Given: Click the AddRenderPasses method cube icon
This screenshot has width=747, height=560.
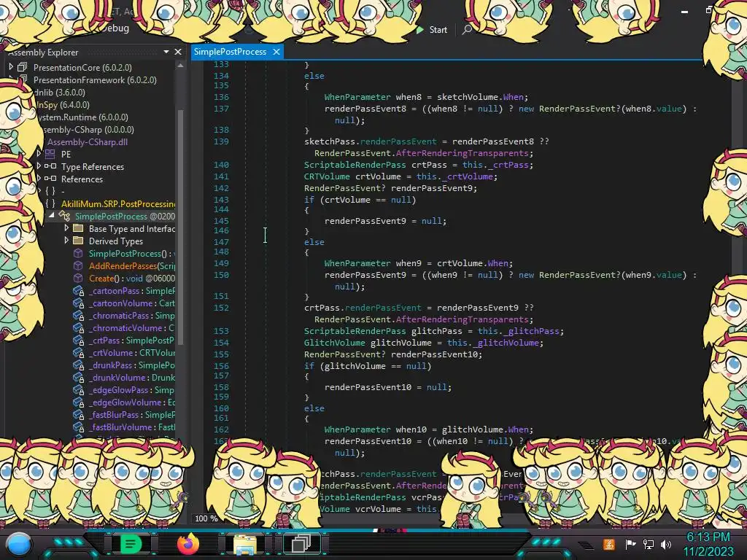Looking at the screenshot, I should [78, 265].
